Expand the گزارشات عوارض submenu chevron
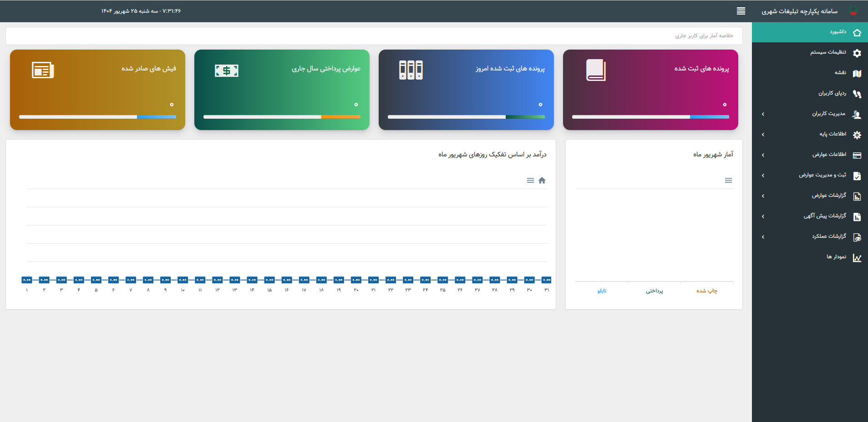Screen dimensions: 868x422 763,196
